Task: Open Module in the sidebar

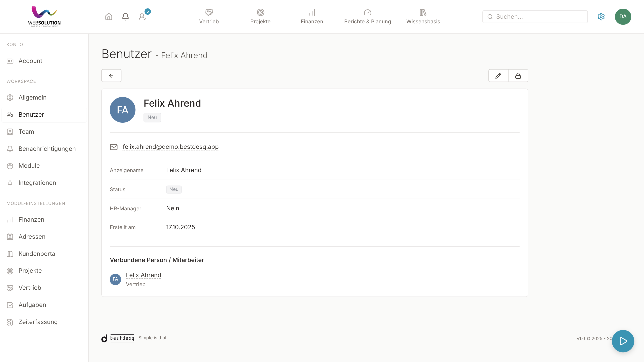Action: click(x=44, y=166)
